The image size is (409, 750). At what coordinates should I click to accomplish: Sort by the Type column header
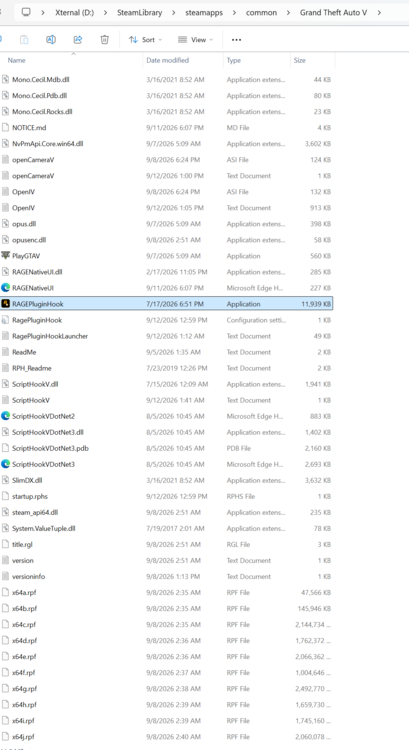[x=234, y=60]
